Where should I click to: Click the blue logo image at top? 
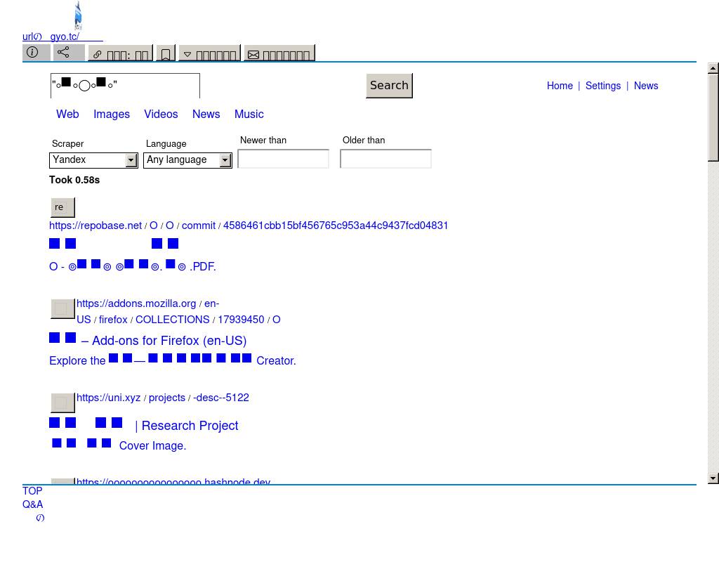pyautogui.click(x=78, y=15)
